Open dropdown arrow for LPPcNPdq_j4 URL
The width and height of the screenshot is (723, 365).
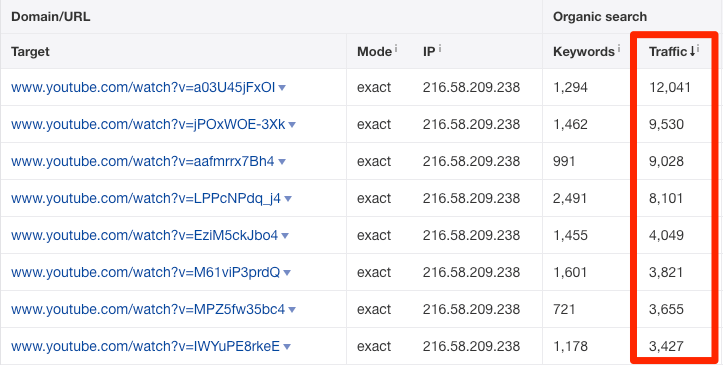288,199
